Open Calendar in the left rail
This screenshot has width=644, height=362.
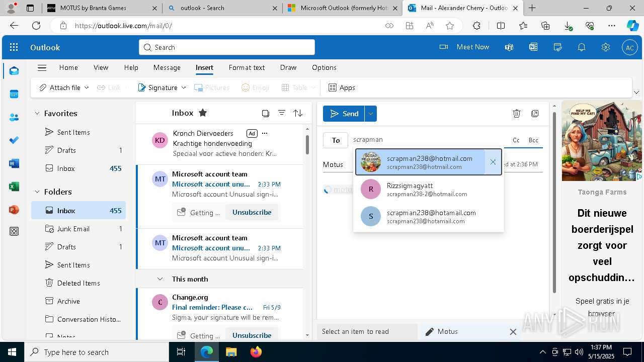coord(14,94)
